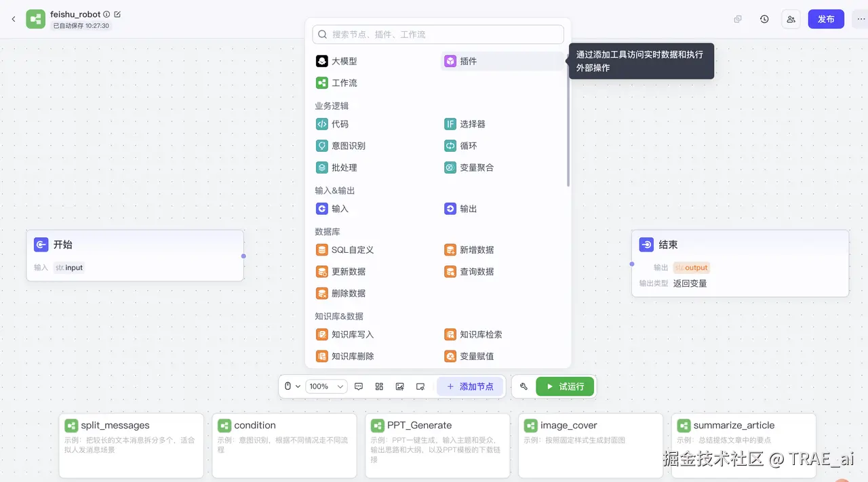Go back with the left chevron arrow
The width and height of the screenshot is (868, 482).
pos(14,19)
